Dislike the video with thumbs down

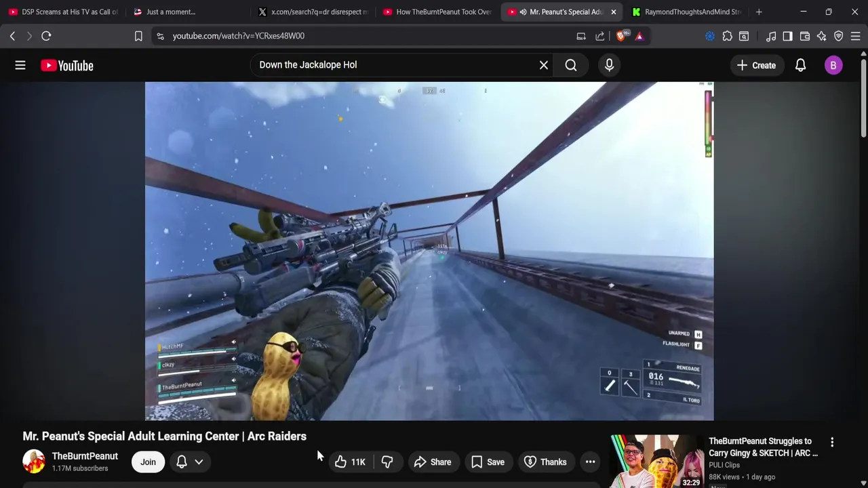tap(387, 462)
